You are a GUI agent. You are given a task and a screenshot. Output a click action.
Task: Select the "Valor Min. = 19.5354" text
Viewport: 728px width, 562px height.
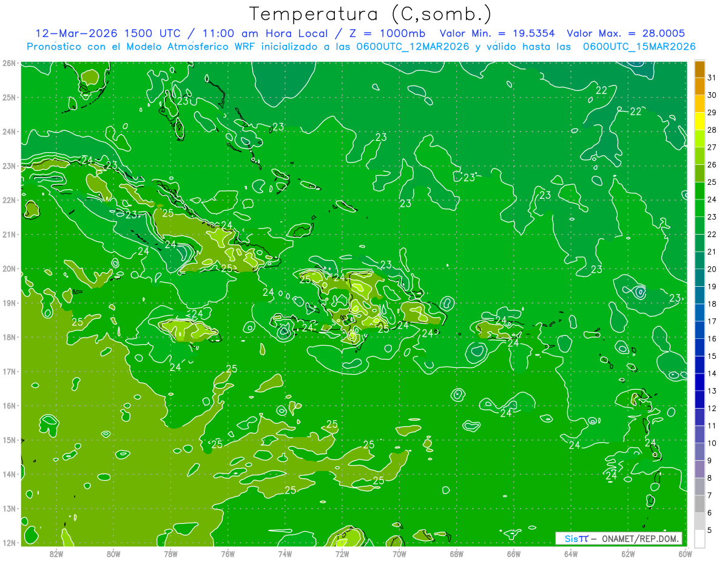point(499,33)
